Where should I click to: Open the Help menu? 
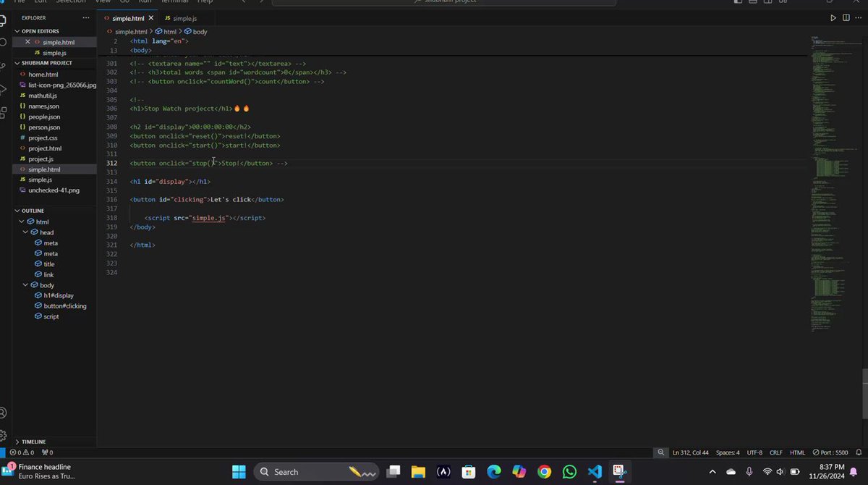205,2
